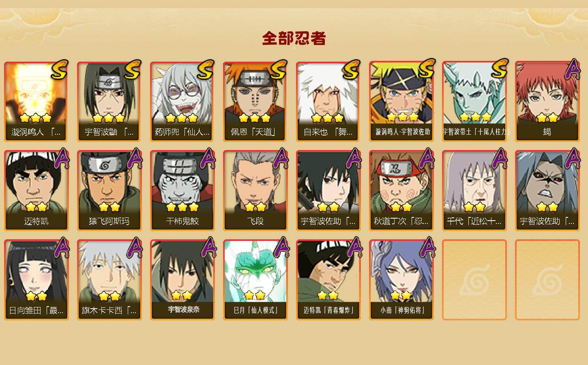Open the 药师兜 ninja card
The height and width of the screenshot is (365, 588).
(182, 101)
